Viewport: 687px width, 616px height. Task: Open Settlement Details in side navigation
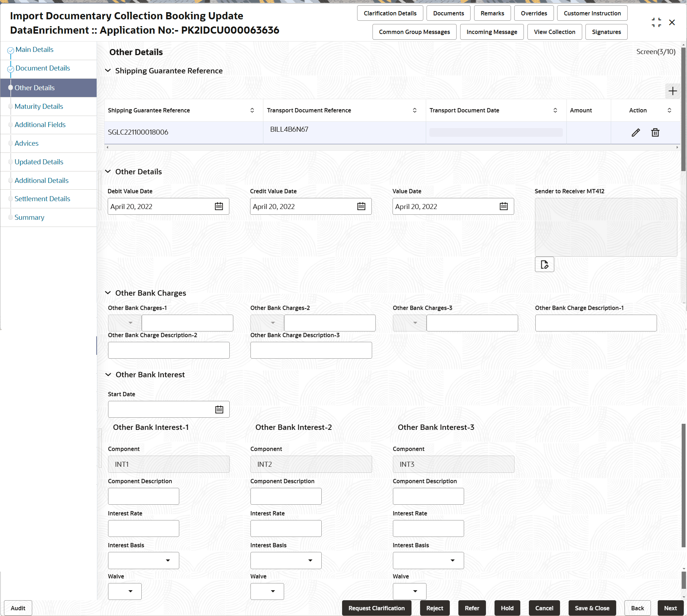tap(42, 199)
